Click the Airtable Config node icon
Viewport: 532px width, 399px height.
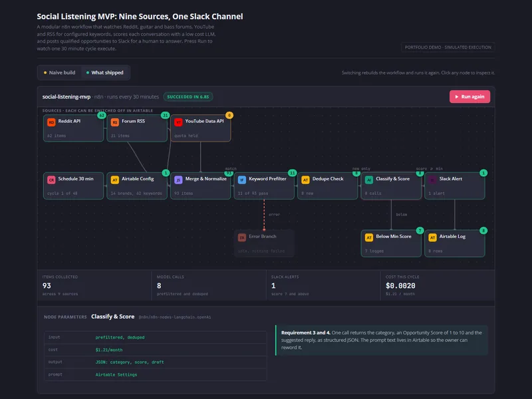click(x=114, y=180)
